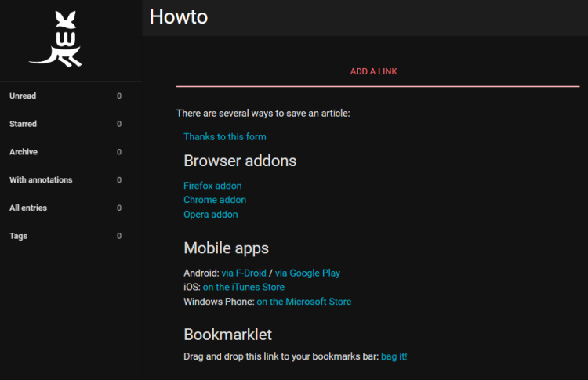
Task: Click the Starred count badge
Action: 119,124
